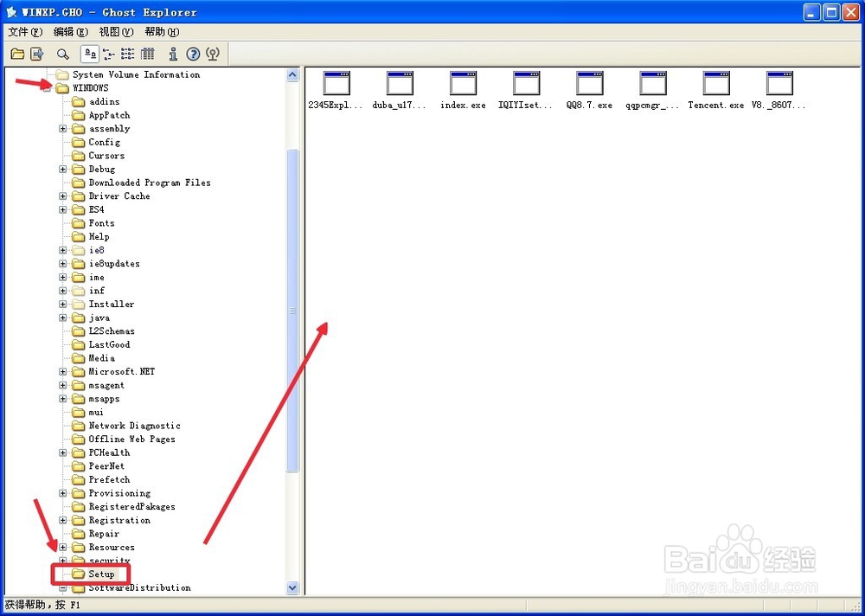865x616 pixels.
Task: Select Downloaded Program Files folder
Action: pos(150,183)
